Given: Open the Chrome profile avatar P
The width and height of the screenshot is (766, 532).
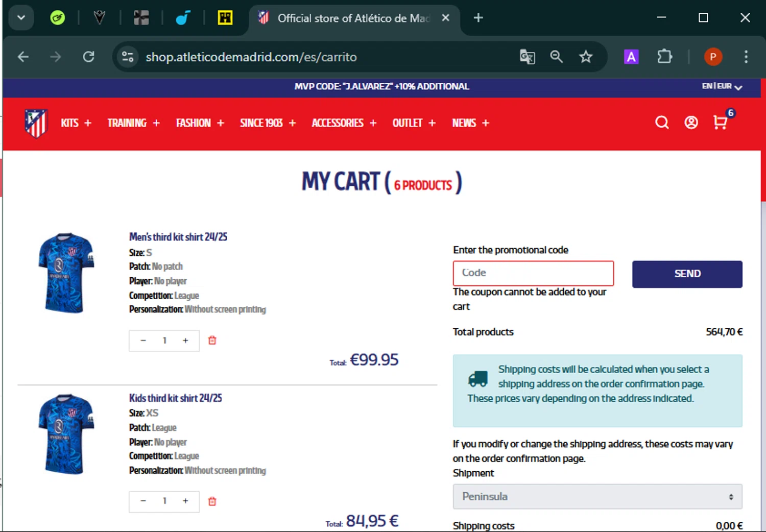Looking at the screenshot, I should coord(713,57).
